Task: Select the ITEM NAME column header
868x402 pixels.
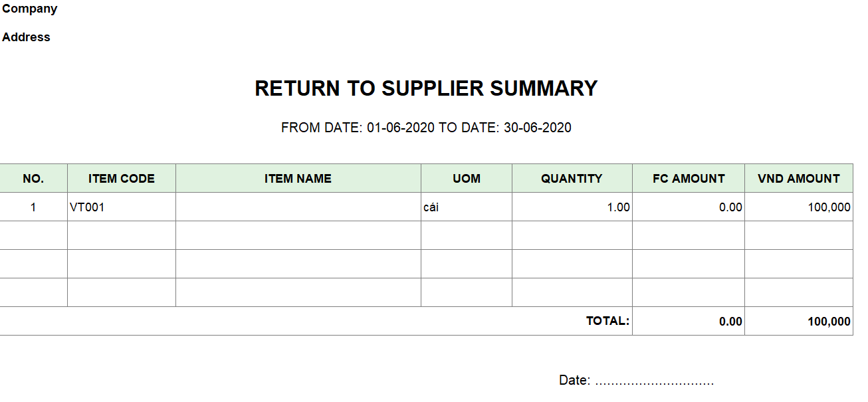Action: 298,179
